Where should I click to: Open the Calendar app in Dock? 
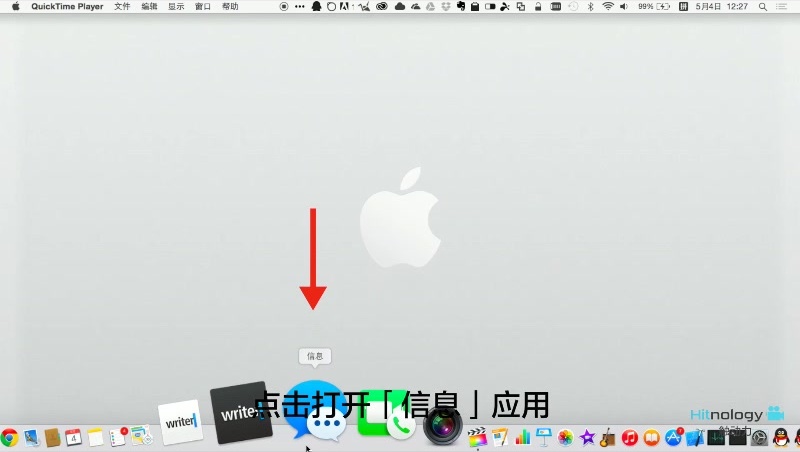(73, 438)
